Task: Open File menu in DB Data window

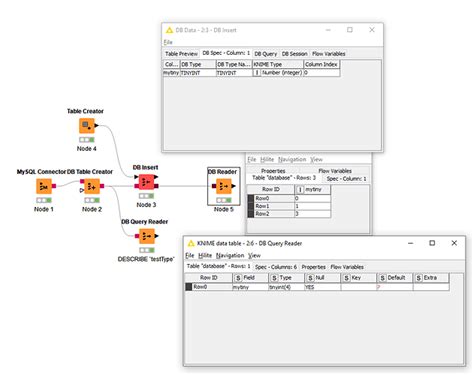Action: click(x=168, y=42)
